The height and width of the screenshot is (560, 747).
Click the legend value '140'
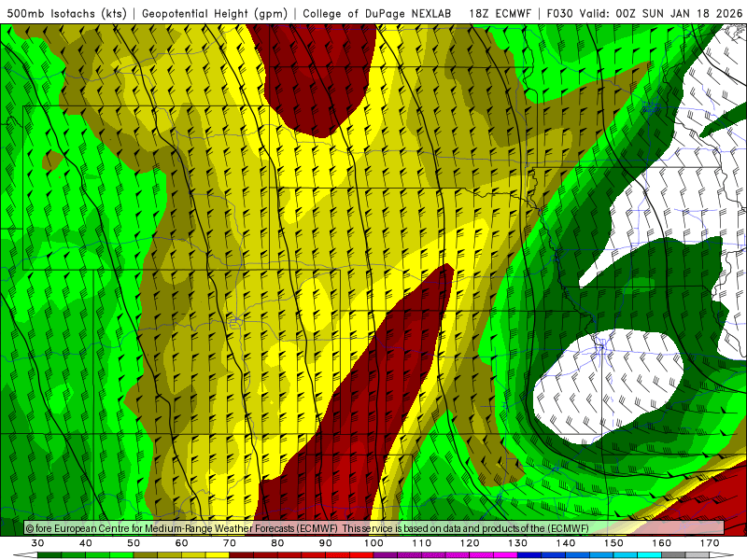566,543
